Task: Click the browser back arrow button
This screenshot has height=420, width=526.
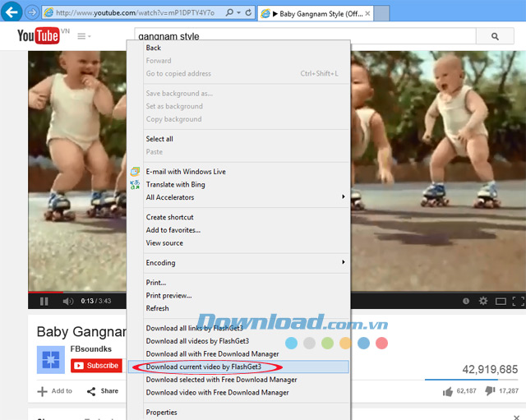Action: tap(12, 12)
